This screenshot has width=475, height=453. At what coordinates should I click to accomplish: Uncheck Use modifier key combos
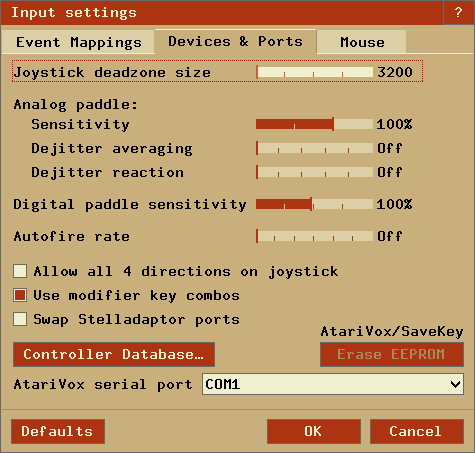point(20,295)
